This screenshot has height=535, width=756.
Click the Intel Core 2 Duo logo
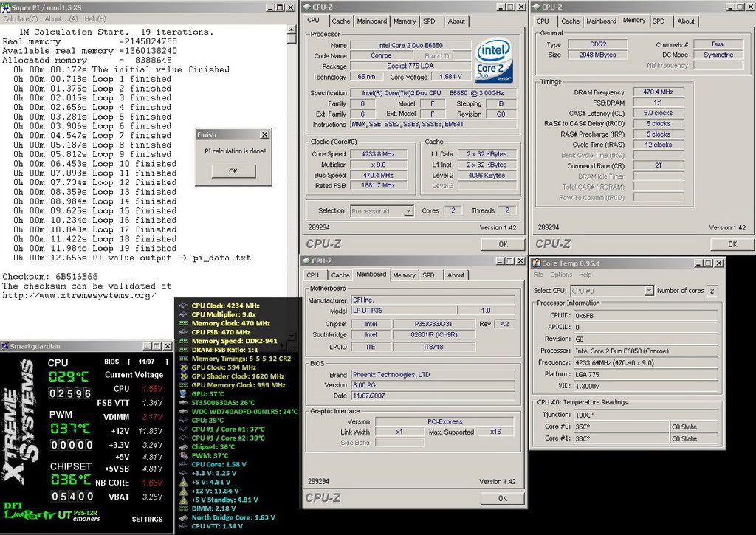click(494, 62)
